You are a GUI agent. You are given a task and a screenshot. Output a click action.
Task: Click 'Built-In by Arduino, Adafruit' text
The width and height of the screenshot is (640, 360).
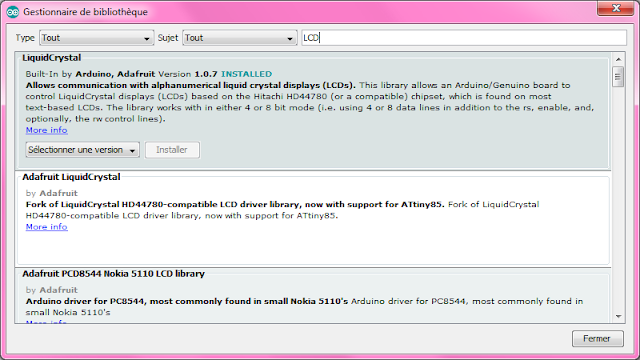[90, 74]
